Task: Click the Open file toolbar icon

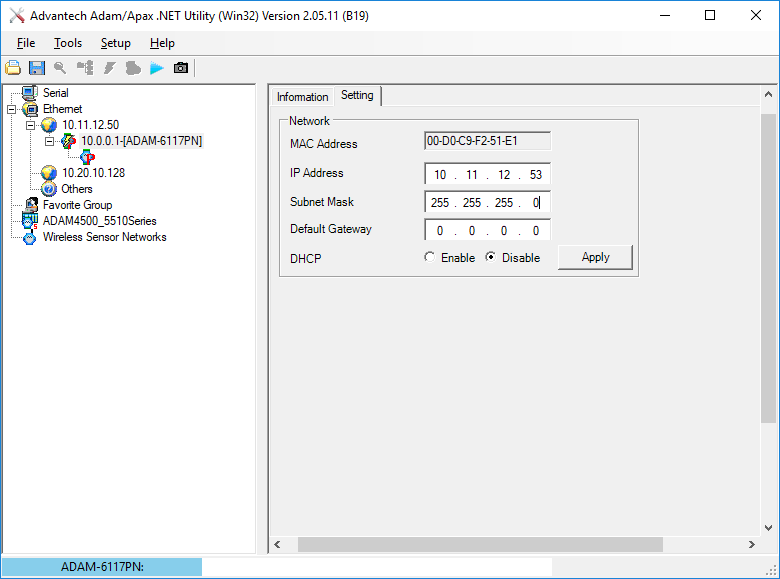Action: point(13,68)
